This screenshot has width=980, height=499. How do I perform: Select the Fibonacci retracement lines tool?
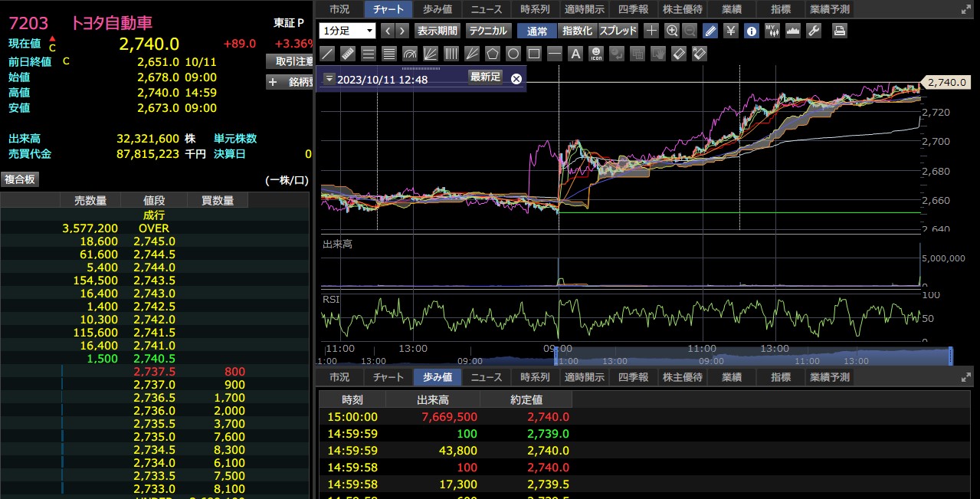(x=389, y=54)
